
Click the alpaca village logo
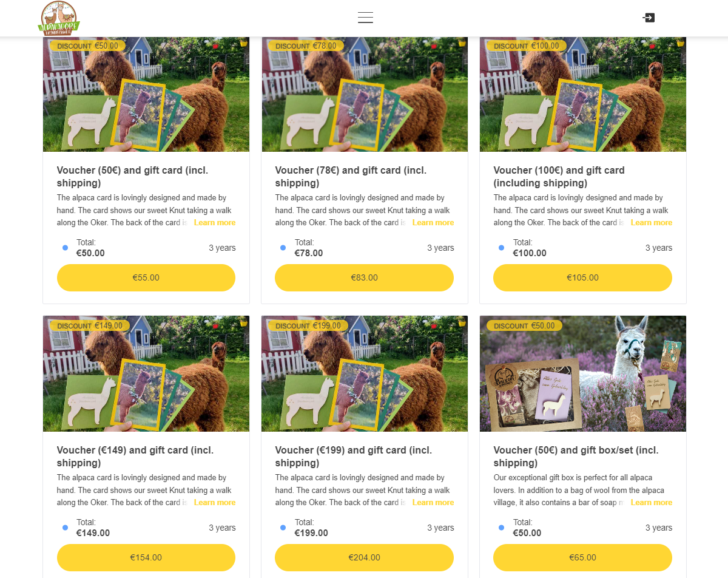[59, 18]
